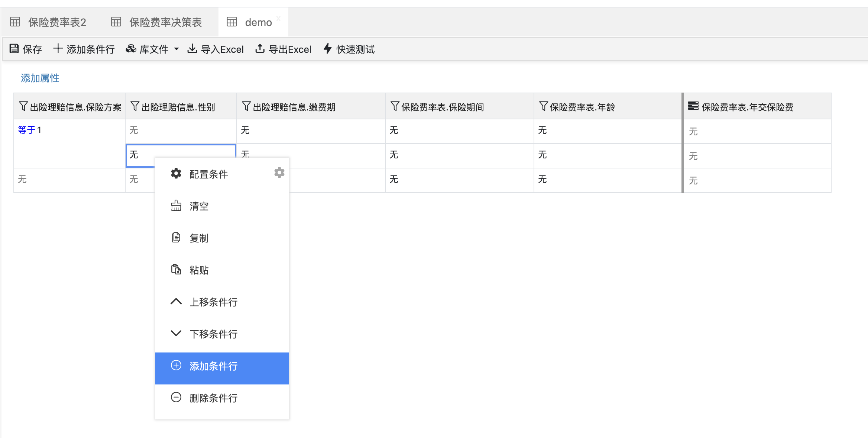Select 添加条件行 in the context menu
The height and width of the screenshot is (438, 868).
213,366
